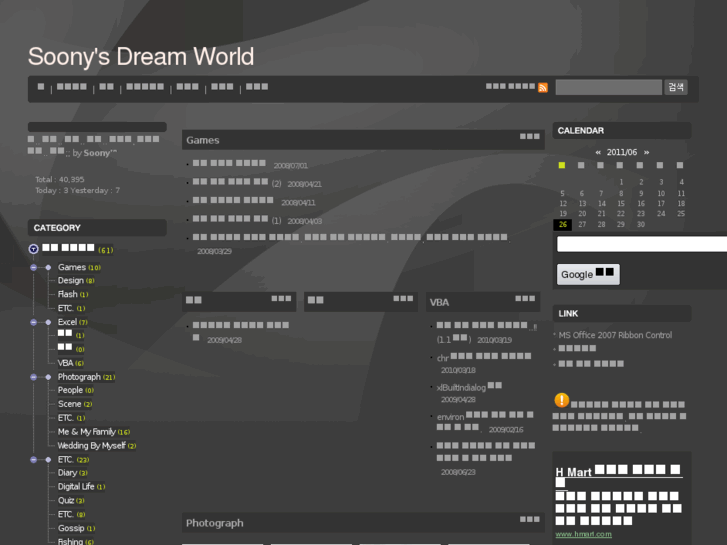Collapse the ETC. (23) category branch

pyautogui.click(x=33, y=460)
